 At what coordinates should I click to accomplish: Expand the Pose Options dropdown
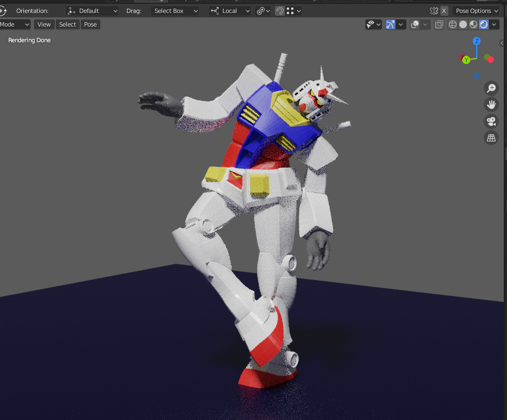[x=476, y=11]
